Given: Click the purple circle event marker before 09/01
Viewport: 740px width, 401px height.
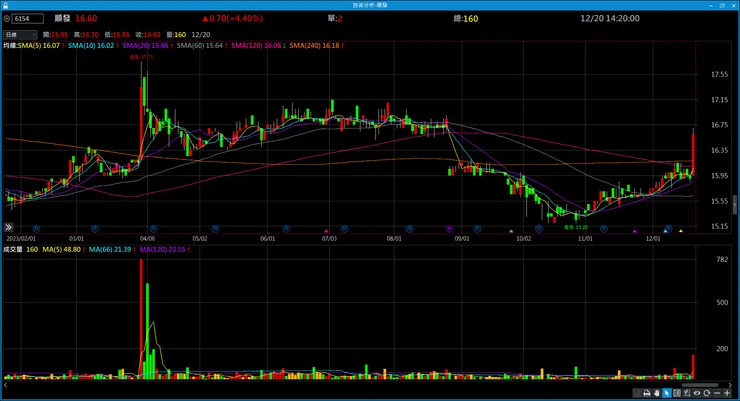Looking at the screenshot, I should coord(449,229).
